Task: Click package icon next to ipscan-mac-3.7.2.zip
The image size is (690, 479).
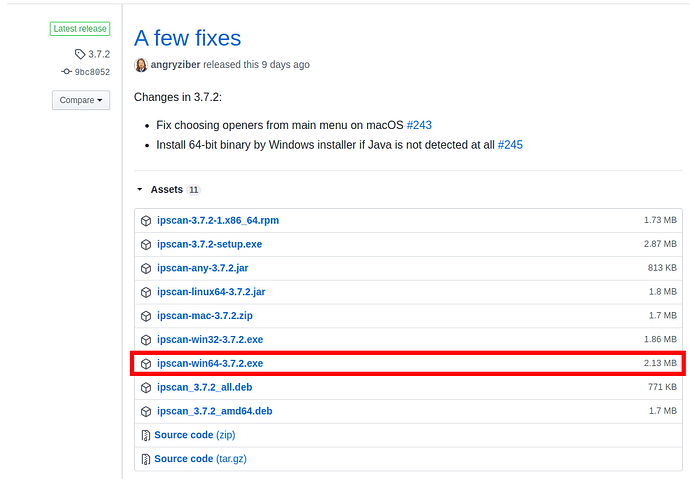Action: pyautogui.click(x=146, y=315)
